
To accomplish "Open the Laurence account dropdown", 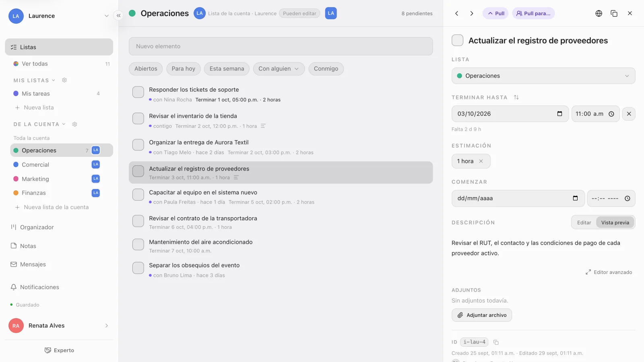I will point(59,16).
